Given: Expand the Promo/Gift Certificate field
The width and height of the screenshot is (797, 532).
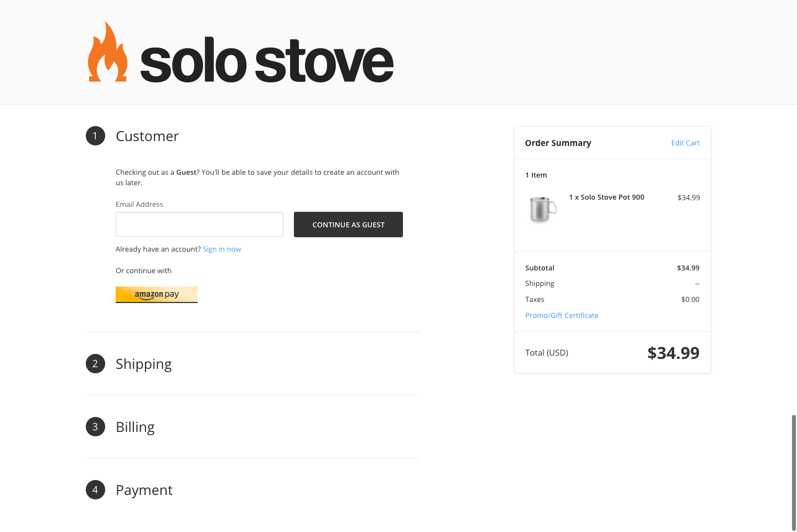Looking at the screenshot, I should pos(562,316).
